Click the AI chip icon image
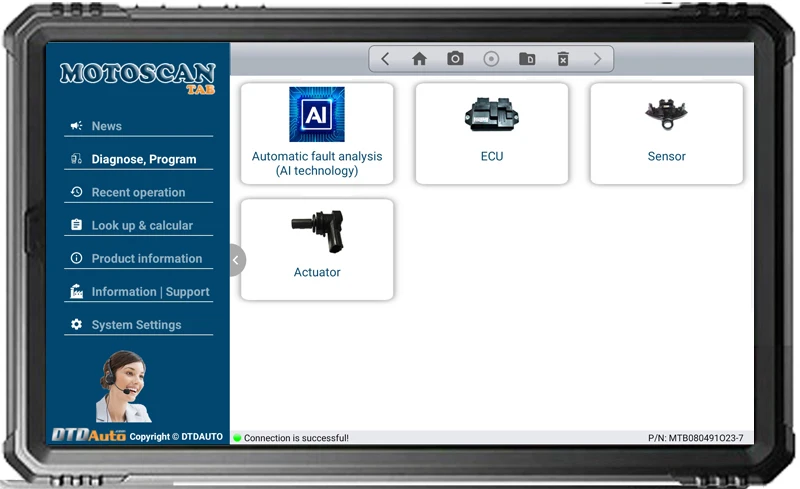 click(317, 114)
